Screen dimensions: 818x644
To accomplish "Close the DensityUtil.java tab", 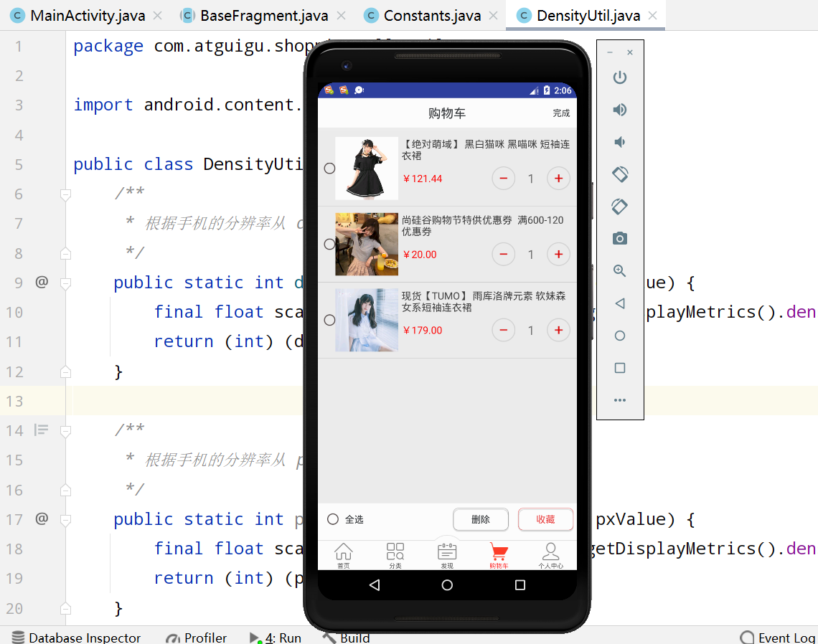I will coord(652,16).
